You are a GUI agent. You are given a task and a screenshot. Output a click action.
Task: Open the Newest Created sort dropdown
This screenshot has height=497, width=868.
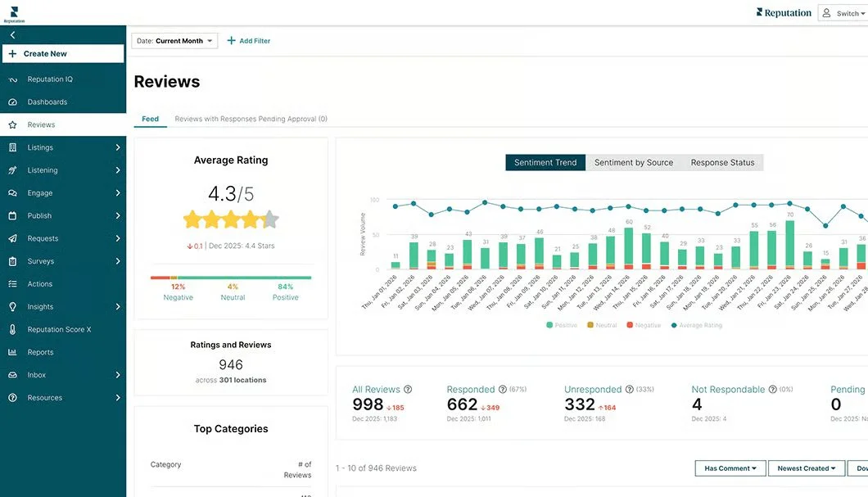[807, 468]
